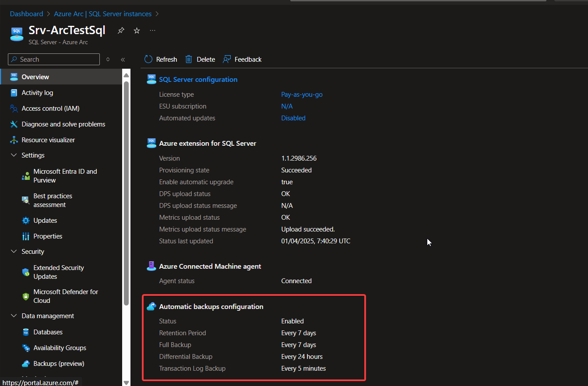Open the Microsoft Defender for Cloud shield icon
Screen dimensions: 588x386
pos(26,296)
